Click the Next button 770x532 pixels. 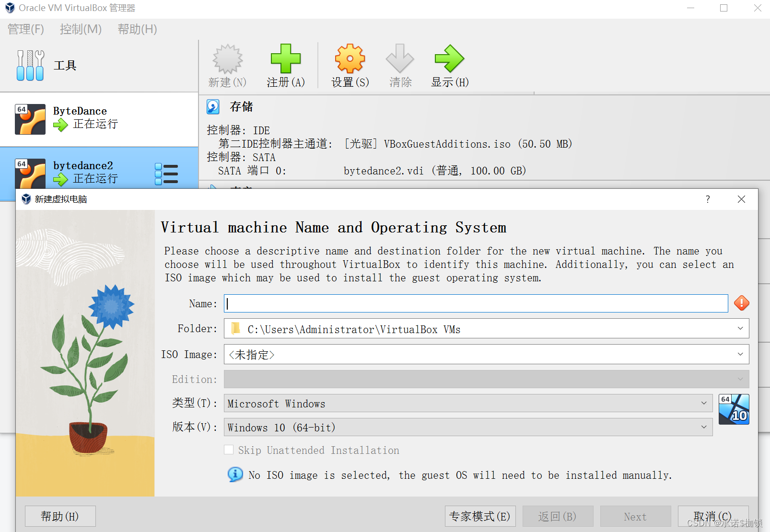pos(635,516)
